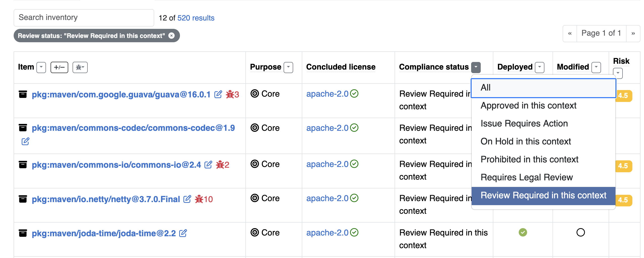
Task: Open apache-2.0 license in commons-io row
Action: (328, 164)
